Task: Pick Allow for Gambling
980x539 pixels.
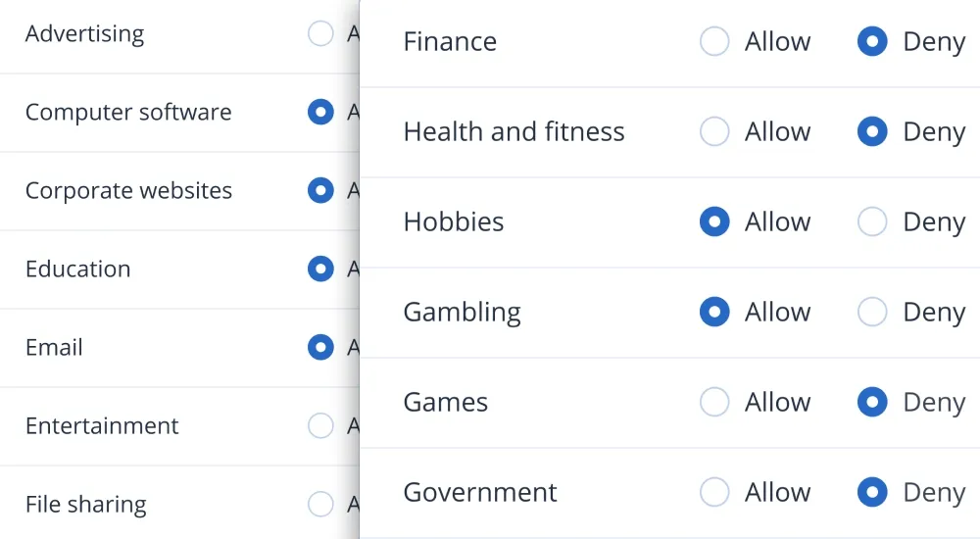Action: tap(714, 312)
